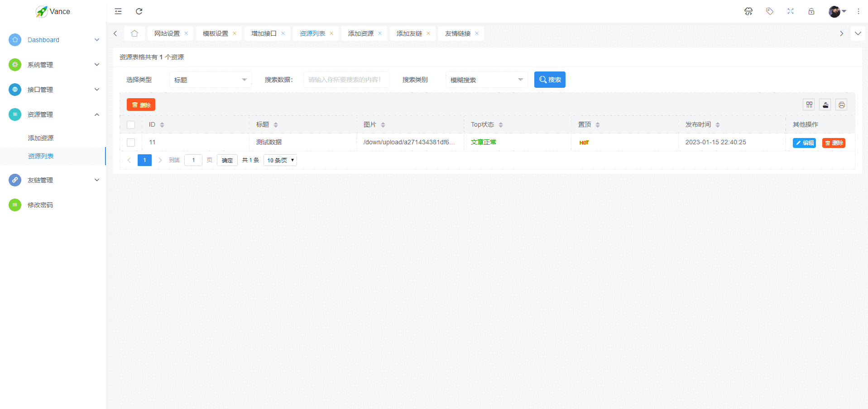Click the tag icon in top bar
Screen dimensions: 868x409
pyautogui.click(x=769, y=11)
